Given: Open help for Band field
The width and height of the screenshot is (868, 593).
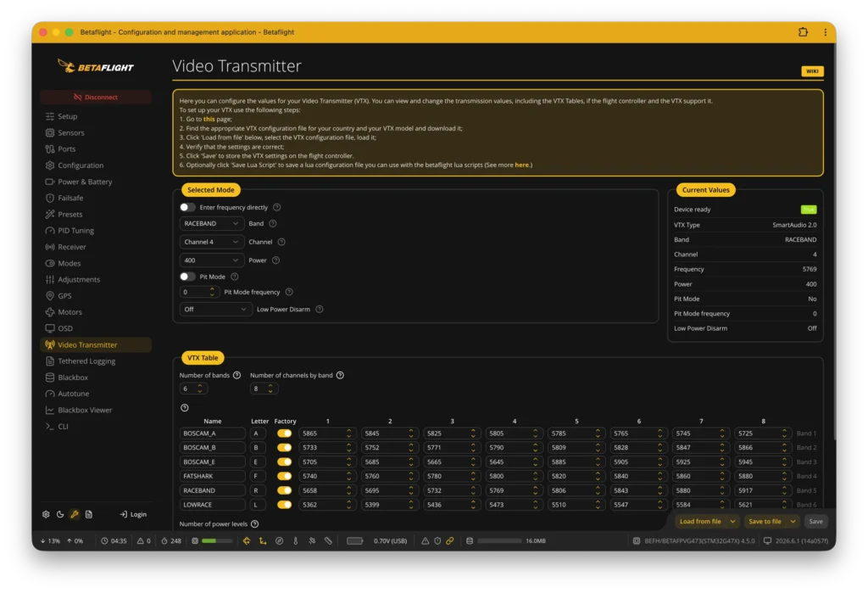Looking at the screenshot, I should click(x=273, y=224).
